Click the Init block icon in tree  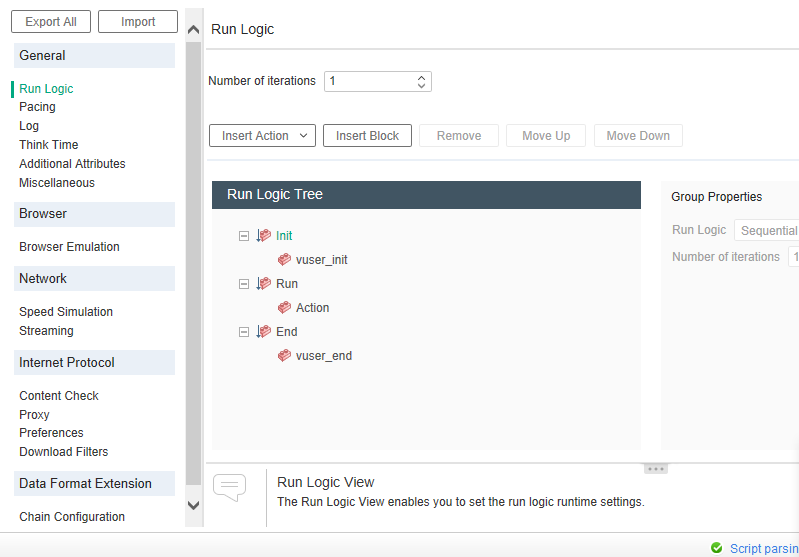(x=263, y=235)
